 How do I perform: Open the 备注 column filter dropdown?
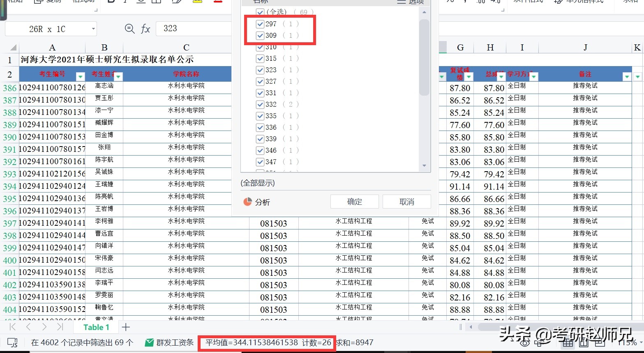pos(627,76)
